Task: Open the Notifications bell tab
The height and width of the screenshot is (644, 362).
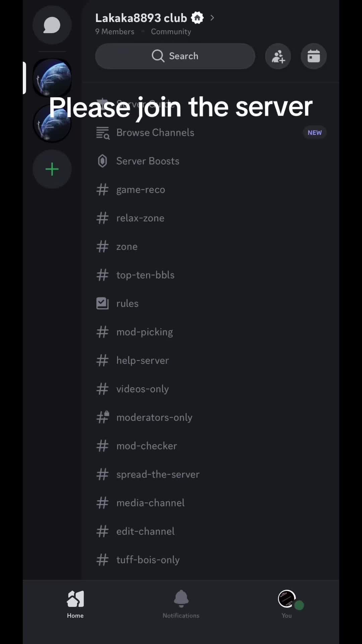Action: coord(181,604)
